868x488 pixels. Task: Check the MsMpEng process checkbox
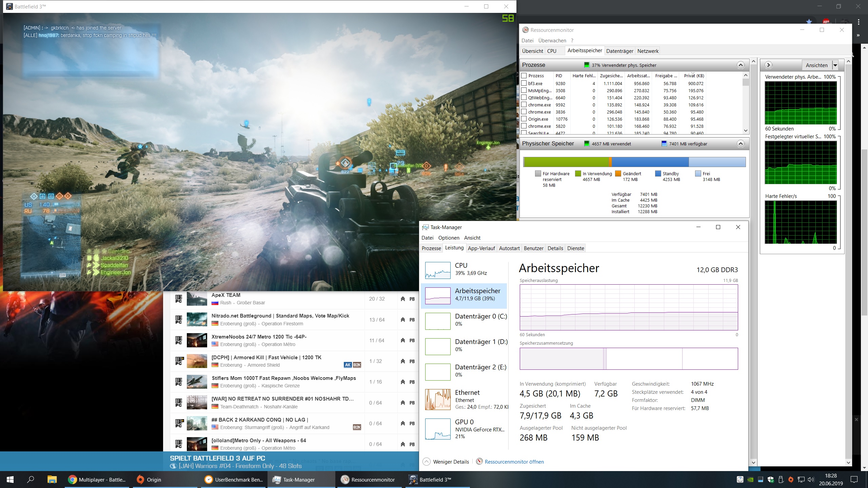click(524, 90)
